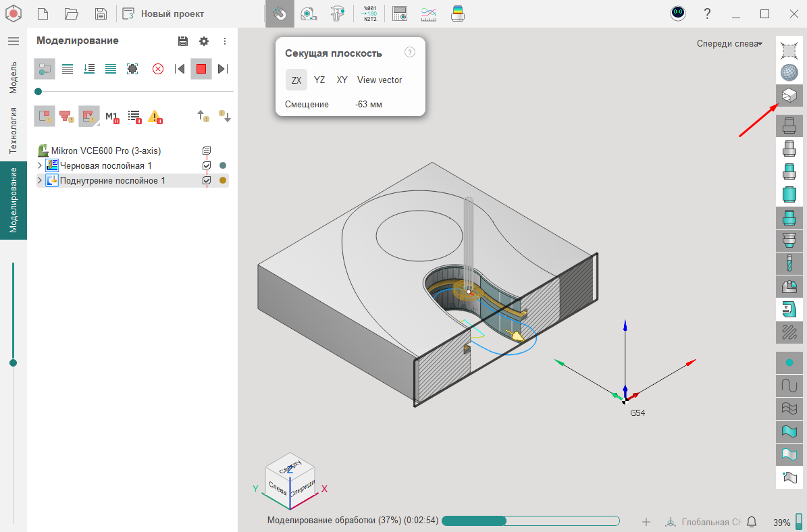Screen dimensions: 807x532
Task: Toggle checkbox for Черновая послойная 1
Action: 207,165
